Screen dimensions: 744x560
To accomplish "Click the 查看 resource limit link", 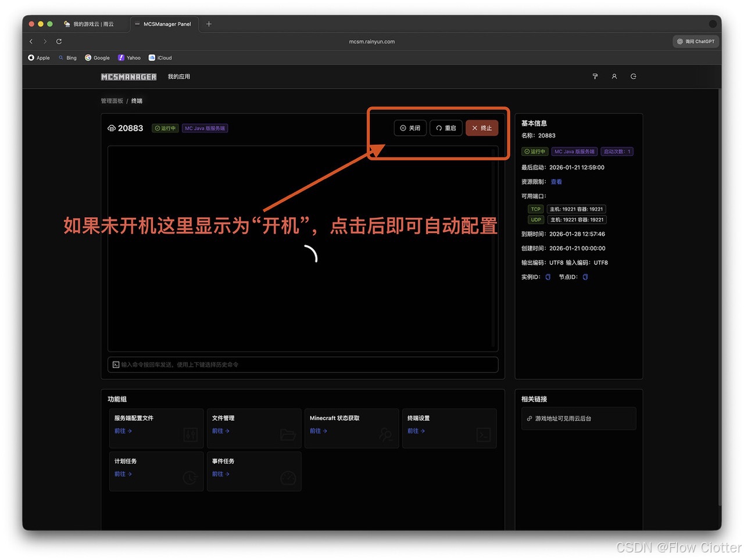I will coord(556,182).
